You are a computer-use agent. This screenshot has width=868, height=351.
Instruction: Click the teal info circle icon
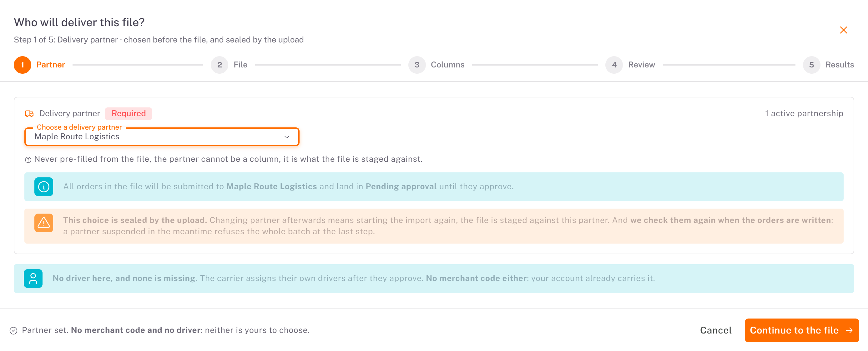pyautogui.click(x=43, y=187)
